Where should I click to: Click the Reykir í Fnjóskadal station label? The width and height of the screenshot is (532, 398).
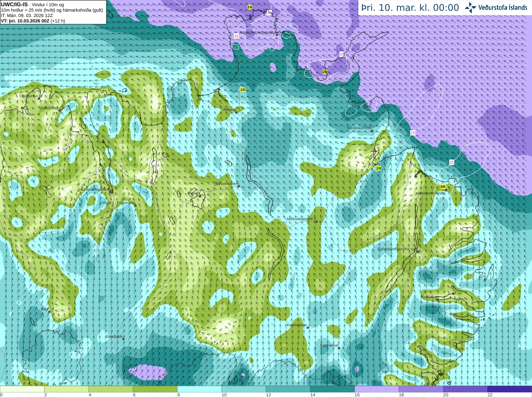119,203
